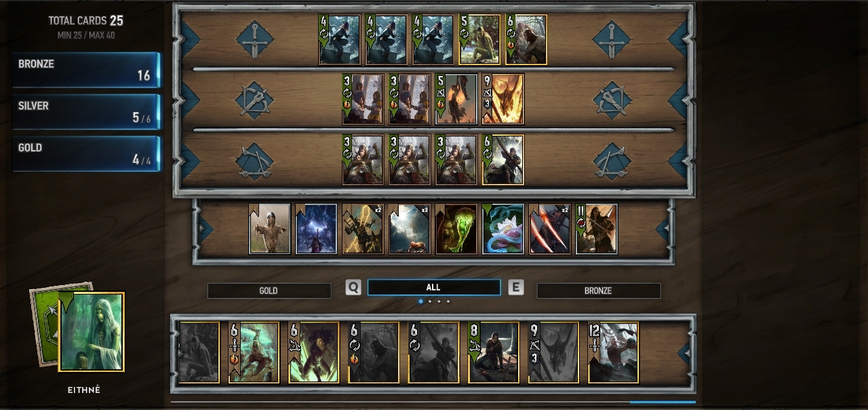
Task: Select the 9-strength dragon card in ranged row
Action: pyautogui.click(x=502, y=99)
